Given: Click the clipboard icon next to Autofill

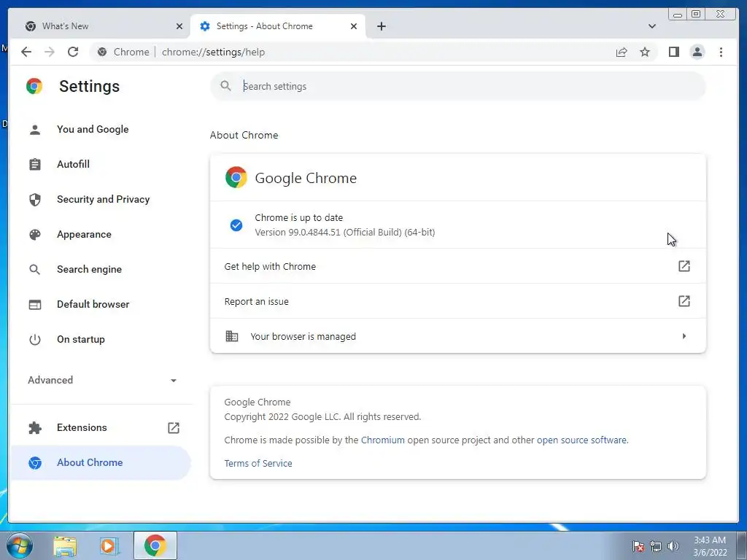Looking at the screenshot, I should click(x=35, y=164).
